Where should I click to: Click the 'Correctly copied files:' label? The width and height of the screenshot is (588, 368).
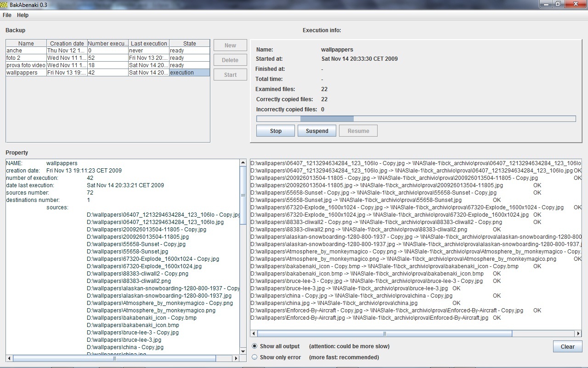pyautogui.click(x=284, y=99)
